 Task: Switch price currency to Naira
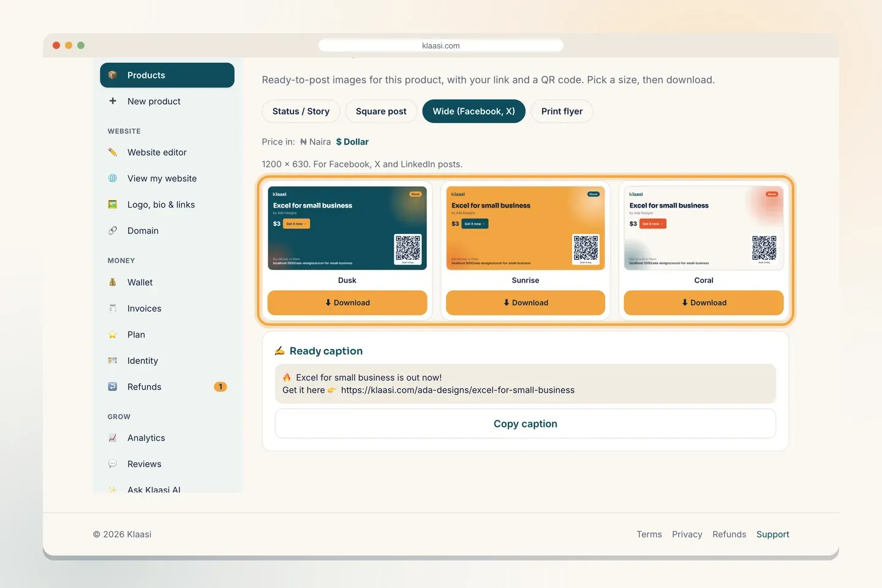315,141
